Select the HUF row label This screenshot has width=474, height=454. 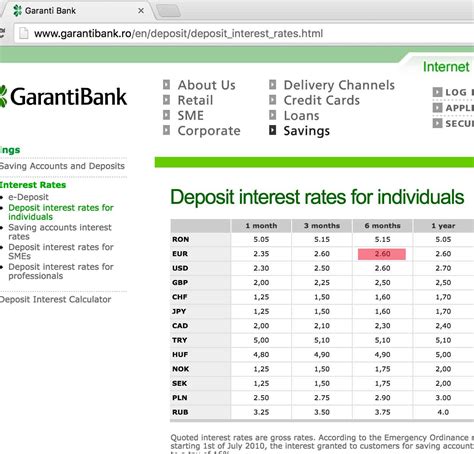180,354
